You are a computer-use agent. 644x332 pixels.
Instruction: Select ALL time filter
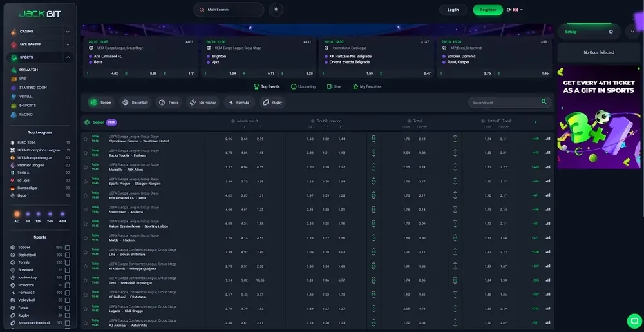pos(17,217)
